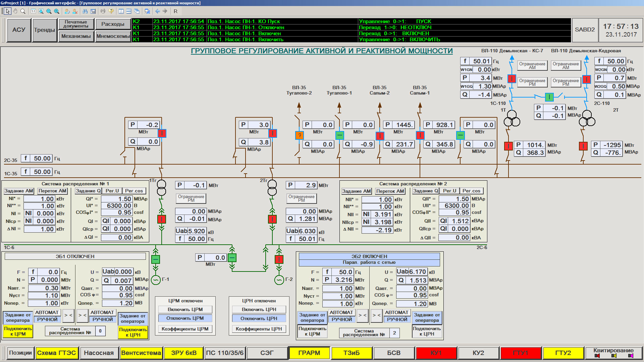
Task: Click the green breaker above generator Г-1
Action: point(156,259)
